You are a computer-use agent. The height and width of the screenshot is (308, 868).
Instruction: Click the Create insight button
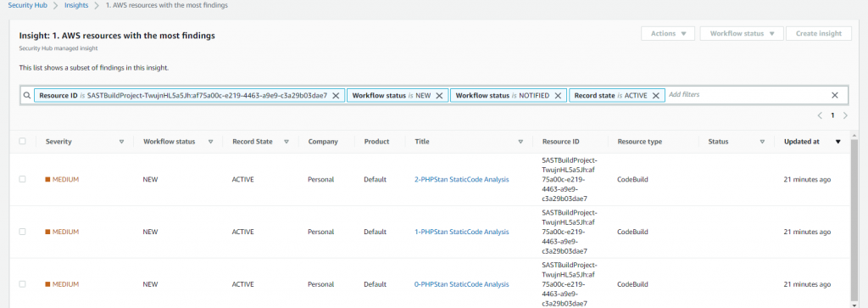[819, 33]
